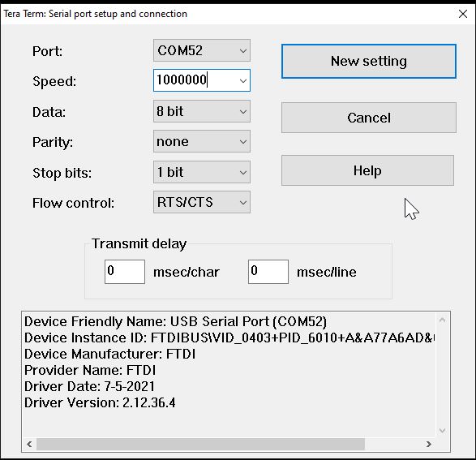
Task: Focus the msec/char transmit delay field
Action: point(125,272)
